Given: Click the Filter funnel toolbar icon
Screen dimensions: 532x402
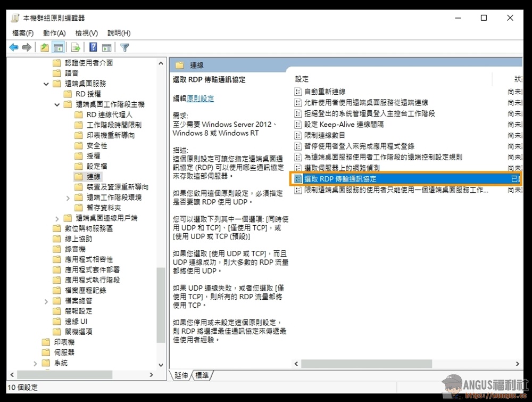Looking at the screenshot, I should [124, 47].
